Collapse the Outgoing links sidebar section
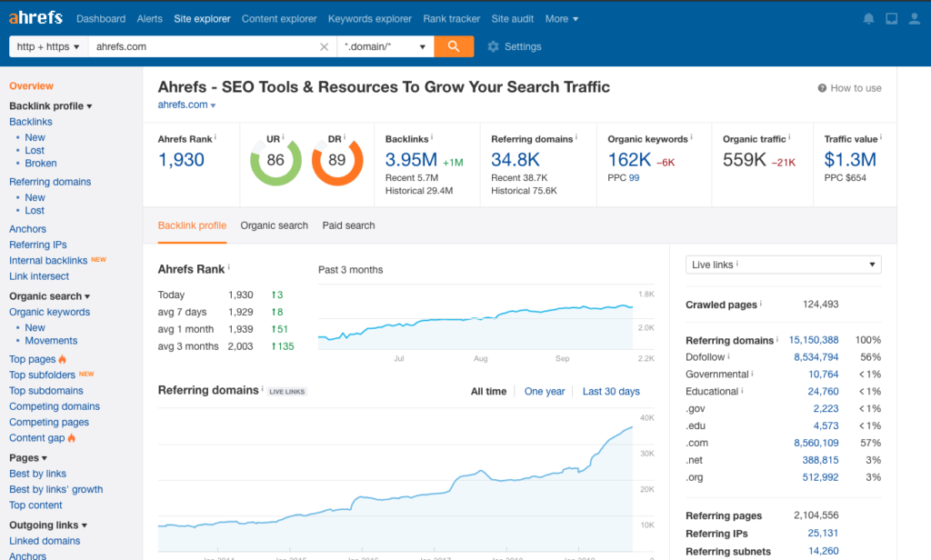Image resolution: width=931 pixels, height=560 pixels. click(x=48, y=525)
